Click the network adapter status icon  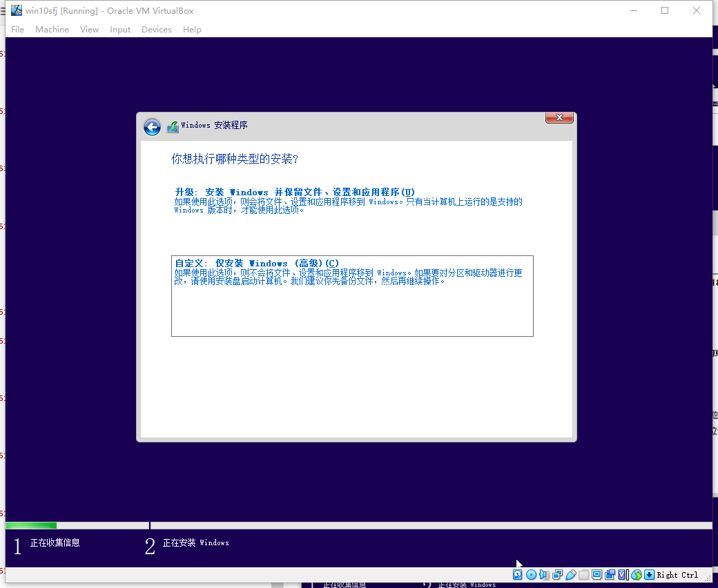tap(557, 575)
